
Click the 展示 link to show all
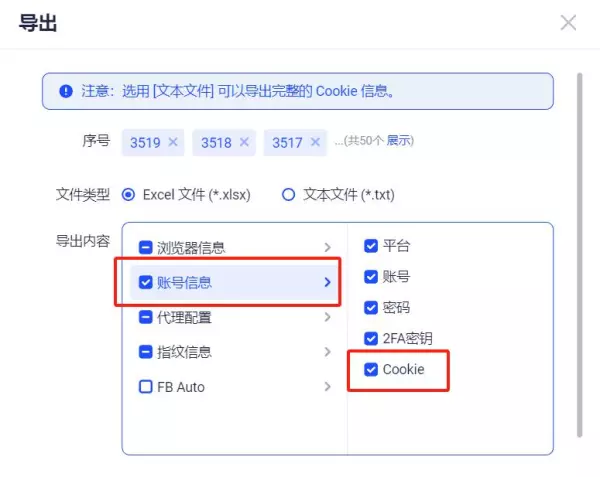point(398,141)
